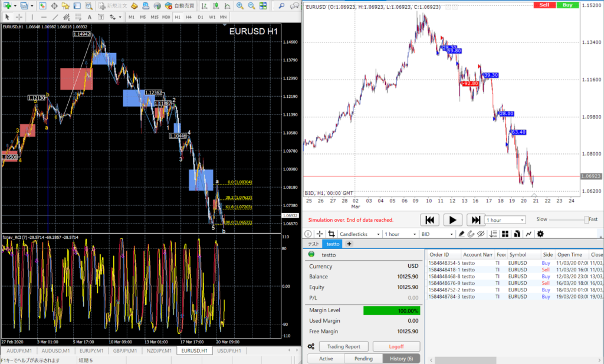Click the red Sell button

pyautogui.click(x=544, y=5)
